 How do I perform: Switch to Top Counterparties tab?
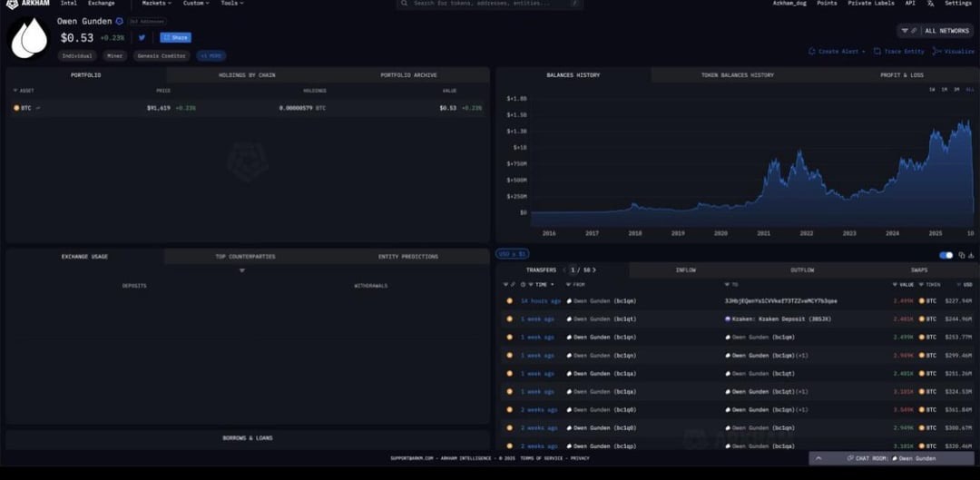pyautogui.click(x=245, y=257)
